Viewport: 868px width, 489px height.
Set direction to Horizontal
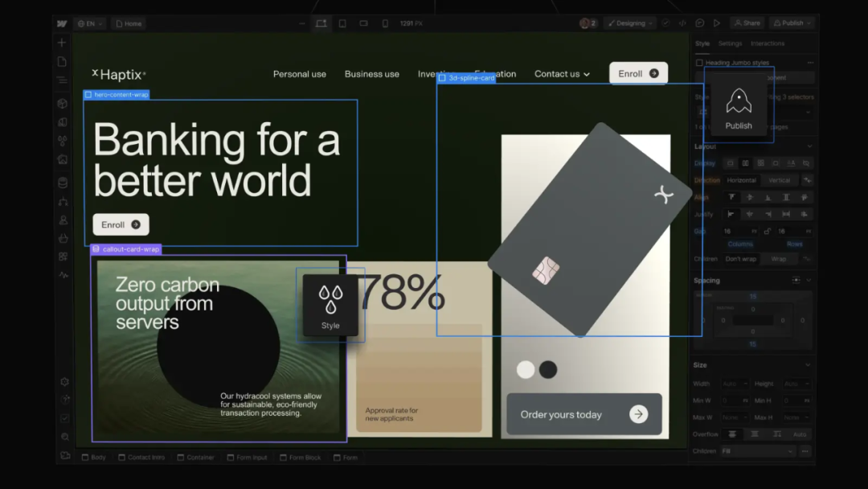point(741,180)
